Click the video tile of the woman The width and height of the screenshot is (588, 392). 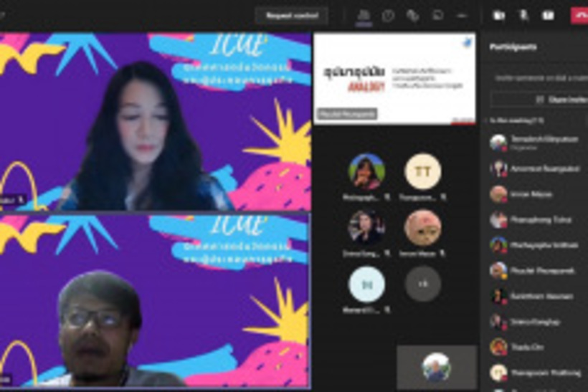click(155, 122)
